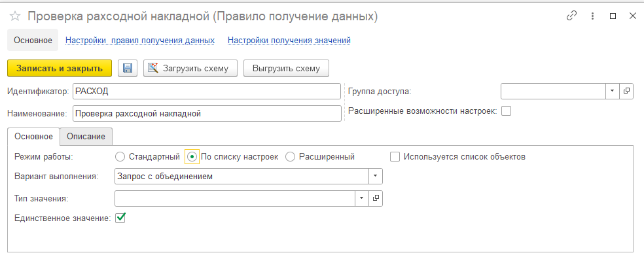Toggle Расширенные возможности настроек checkbox
Image resolution: width=644 pixels, height=257 pixels.
[x=507, y=111]
